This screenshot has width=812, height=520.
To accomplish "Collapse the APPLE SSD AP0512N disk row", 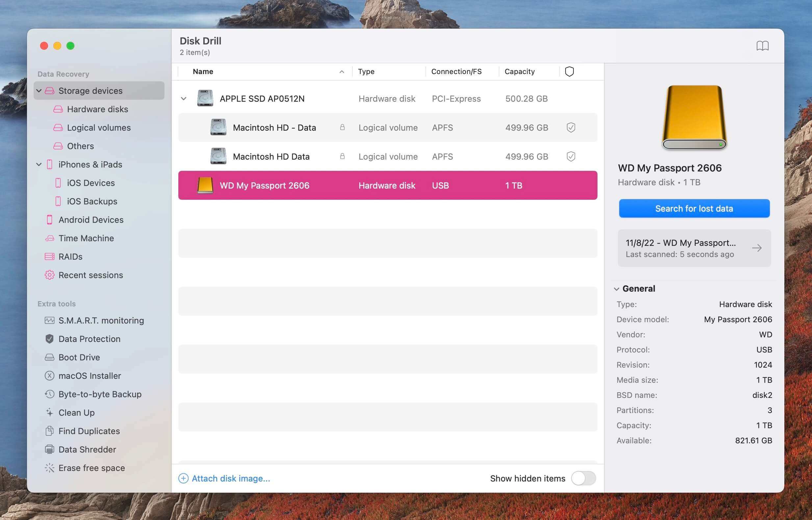I will pos(184,99).
